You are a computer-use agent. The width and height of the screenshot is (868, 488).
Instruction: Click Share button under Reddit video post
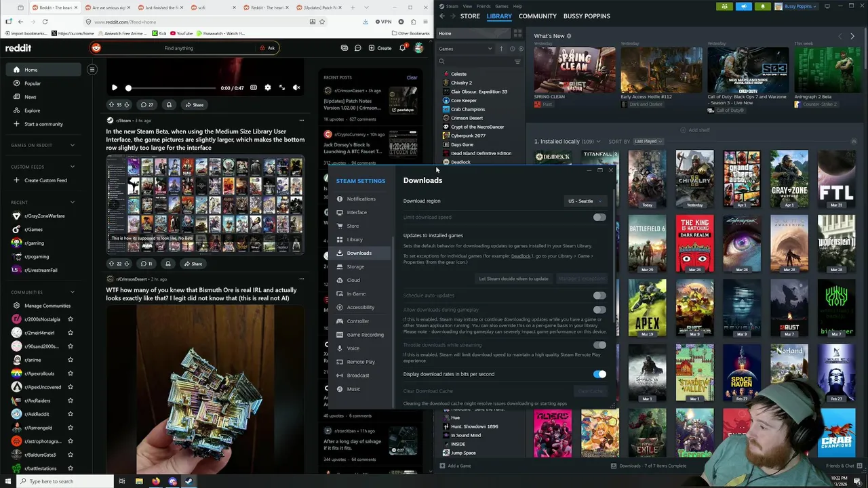[194, 105]
